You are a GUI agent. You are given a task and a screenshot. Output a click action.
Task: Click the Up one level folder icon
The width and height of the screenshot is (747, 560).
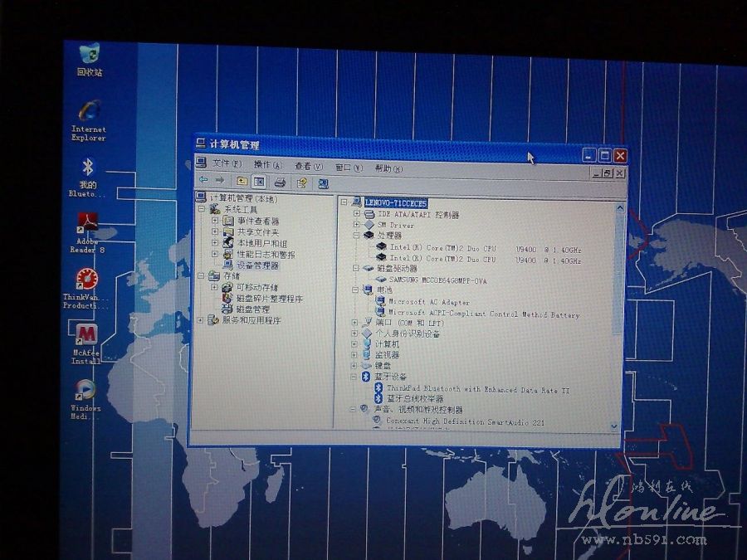(x=242, y=181)
